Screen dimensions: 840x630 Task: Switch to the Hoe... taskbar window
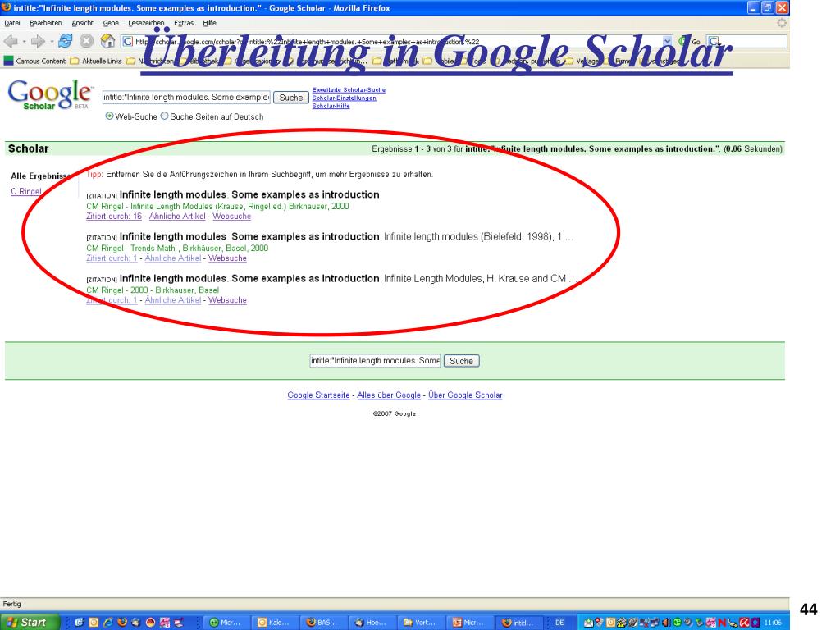tap(372, 623)
